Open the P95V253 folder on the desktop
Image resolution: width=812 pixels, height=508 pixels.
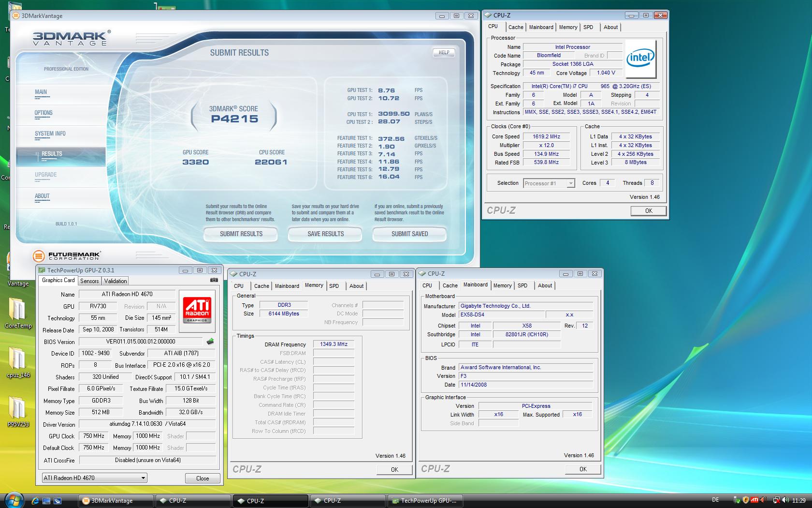coord(18,412)
